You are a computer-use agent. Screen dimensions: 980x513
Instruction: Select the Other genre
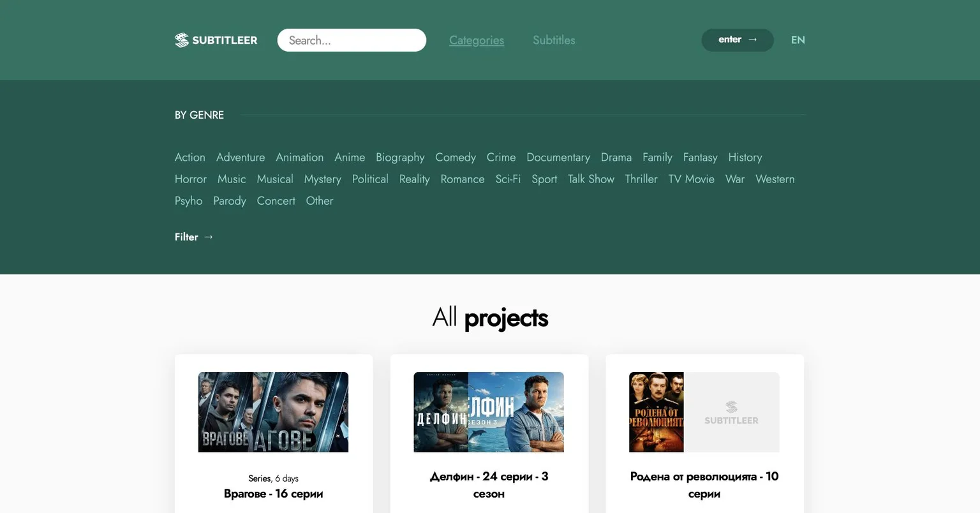(320, 200)
